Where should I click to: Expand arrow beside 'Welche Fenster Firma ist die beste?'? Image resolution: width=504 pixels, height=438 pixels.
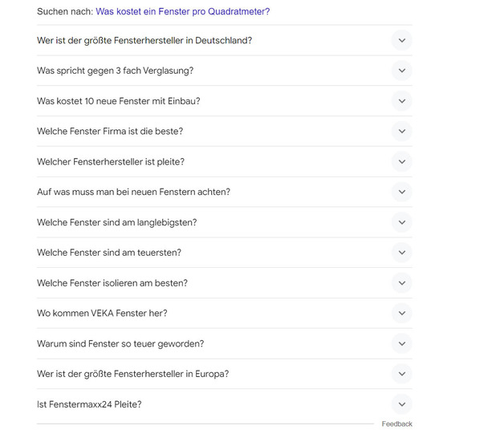[x=402, y=132]
